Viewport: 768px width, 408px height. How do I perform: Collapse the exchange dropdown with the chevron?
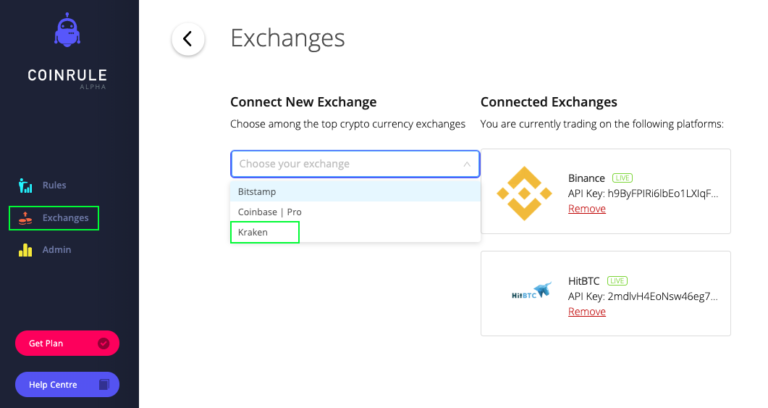467,164
